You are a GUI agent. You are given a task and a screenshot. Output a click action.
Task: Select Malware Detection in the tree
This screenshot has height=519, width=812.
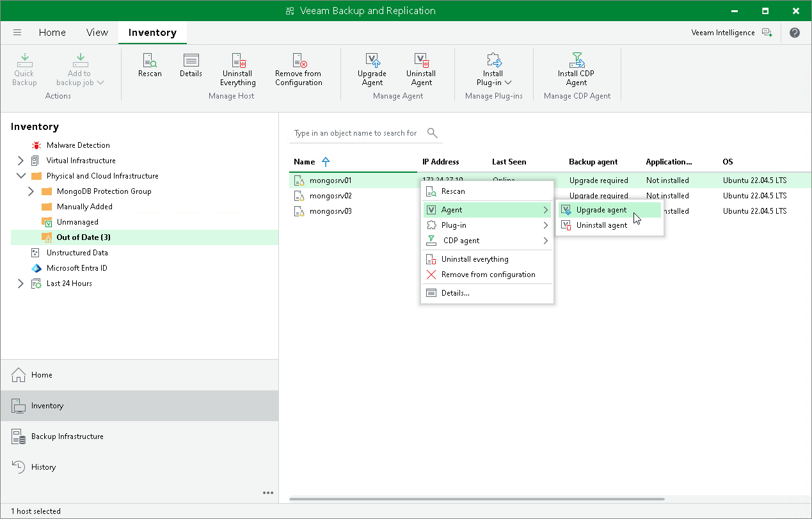pos(78,145)
